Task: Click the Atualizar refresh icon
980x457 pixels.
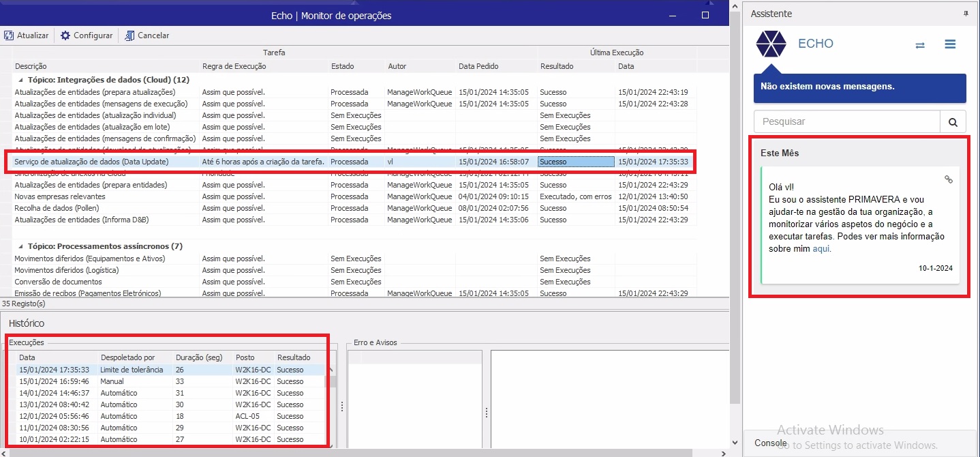Action: click(10, 35)
